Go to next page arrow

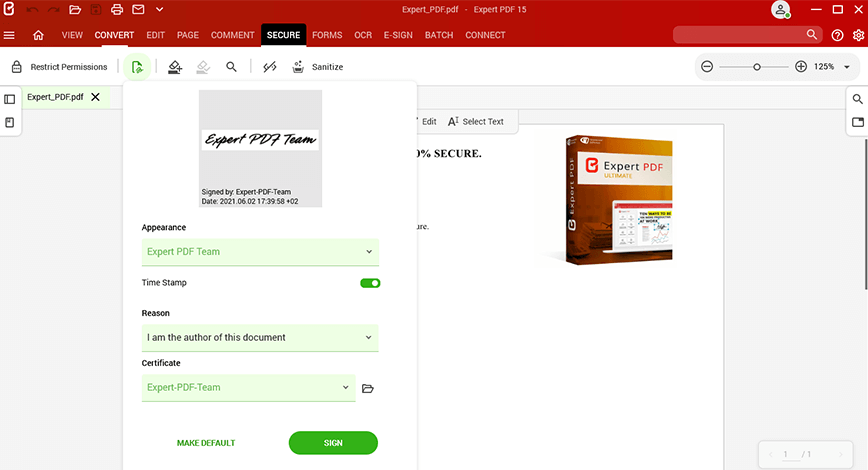[x=841, y=454]
